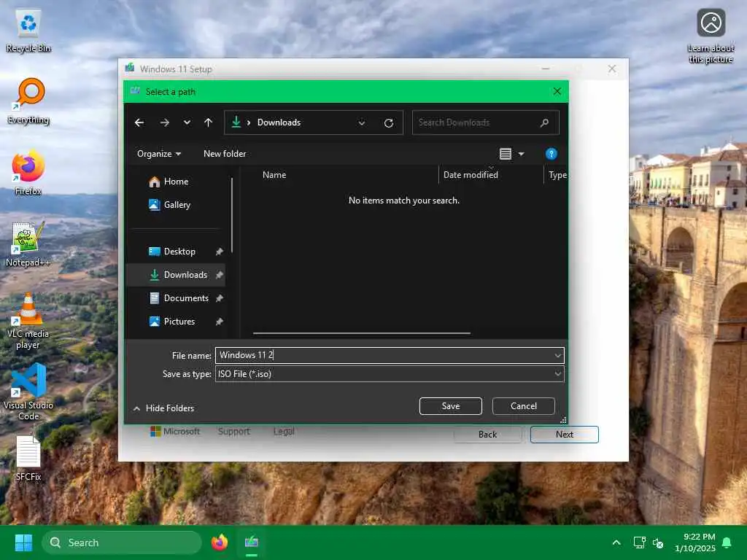
Task: Click Learn about this picture icon
Action: point(711,36)
